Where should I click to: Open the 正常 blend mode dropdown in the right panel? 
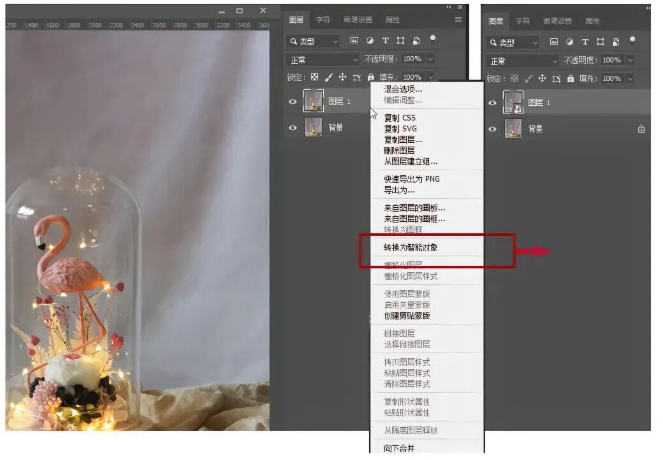coord(523,61)
